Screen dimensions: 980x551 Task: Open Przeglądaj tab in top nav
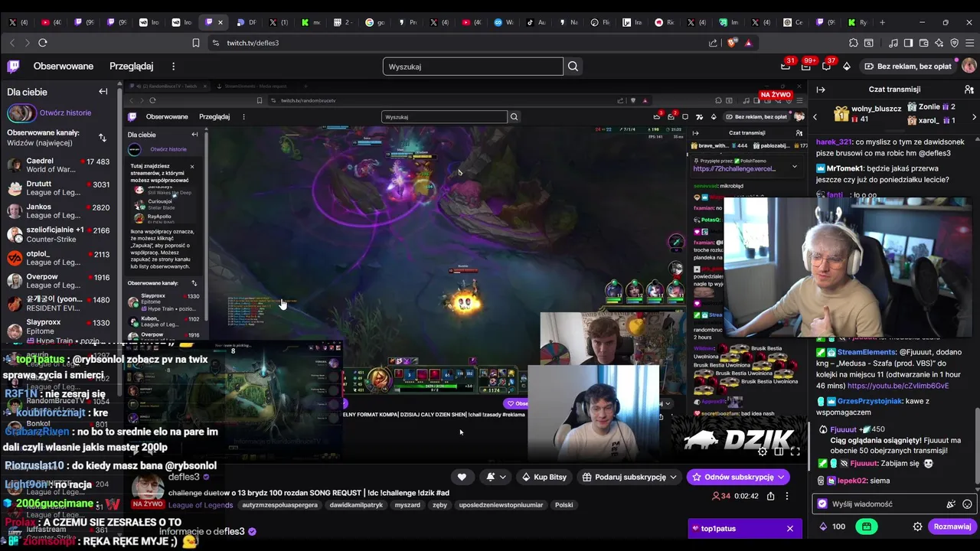(x=131, y=67)
